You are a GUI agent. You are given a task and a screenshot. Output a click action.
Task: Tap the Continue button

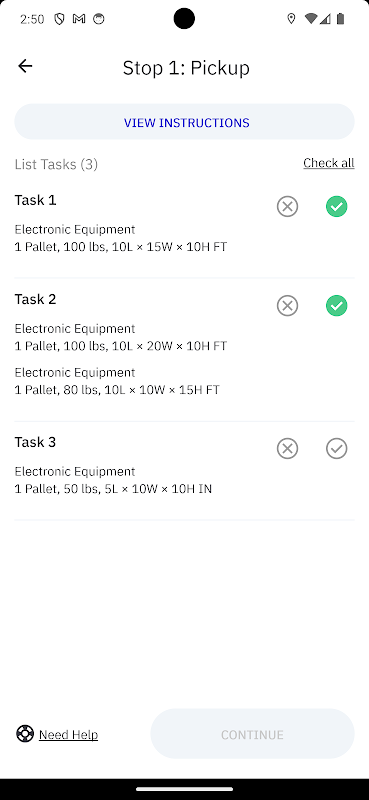(x=252, y=734)
